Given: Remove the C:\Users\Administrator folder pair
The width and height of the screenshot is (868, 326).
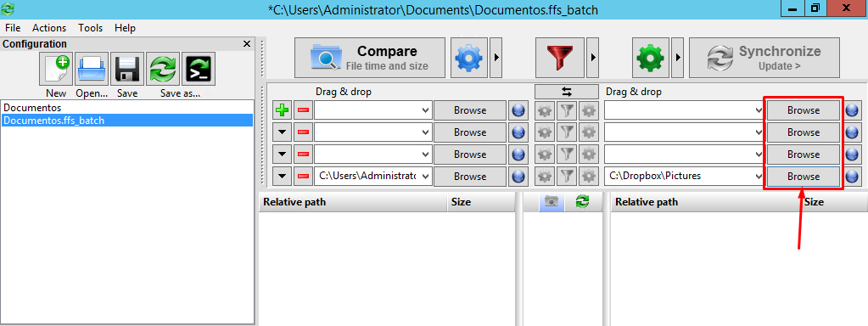Looking at the screenshot, I should (303, 177).
